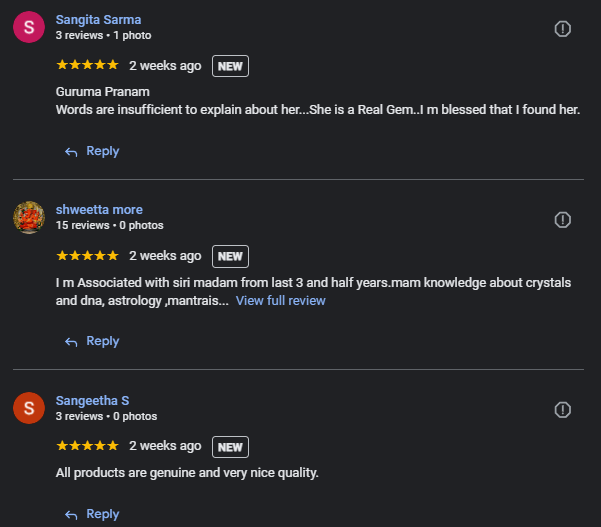Click the five-star rating on Sangita Sarma's review

coord(87,65)
